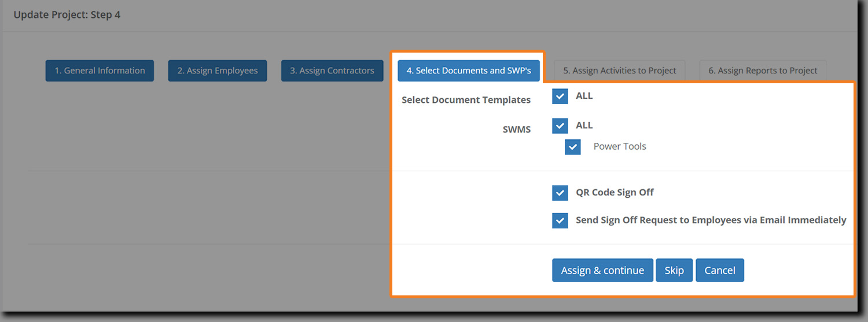This screenshot has height=322, width=868.
Task: Click the Send Sign Off Request label text
Action: (x=711, y=220)
